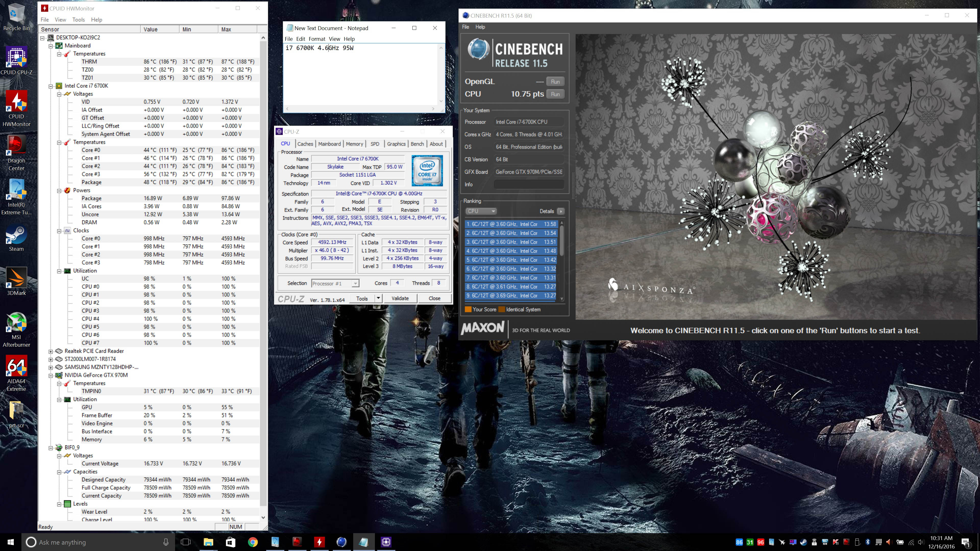Switch to CPU-Z via taskbar icon
The width and height of the screenshot is (980, 551).
click(x=386, y=542)
